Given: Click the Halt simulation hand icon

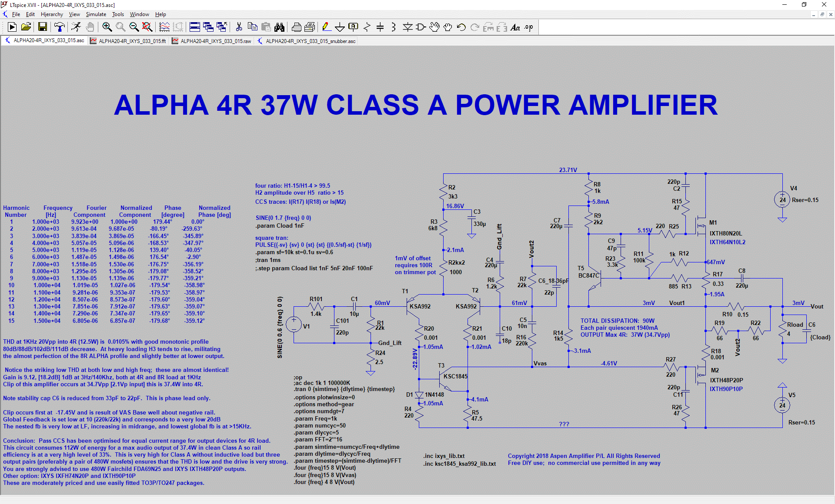Looking at the screenshot, I should 90,27.
